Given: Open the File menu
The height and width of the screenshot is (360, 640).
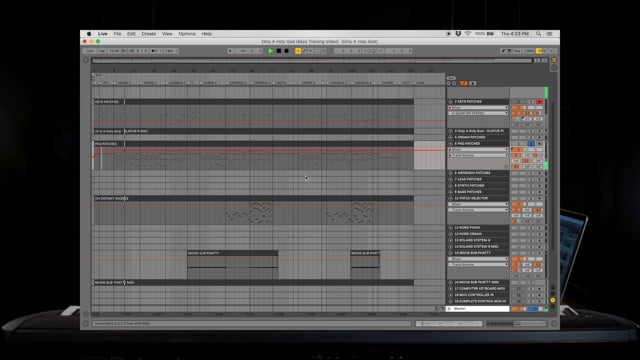Looking at the screenshot, I should (117, 34).
